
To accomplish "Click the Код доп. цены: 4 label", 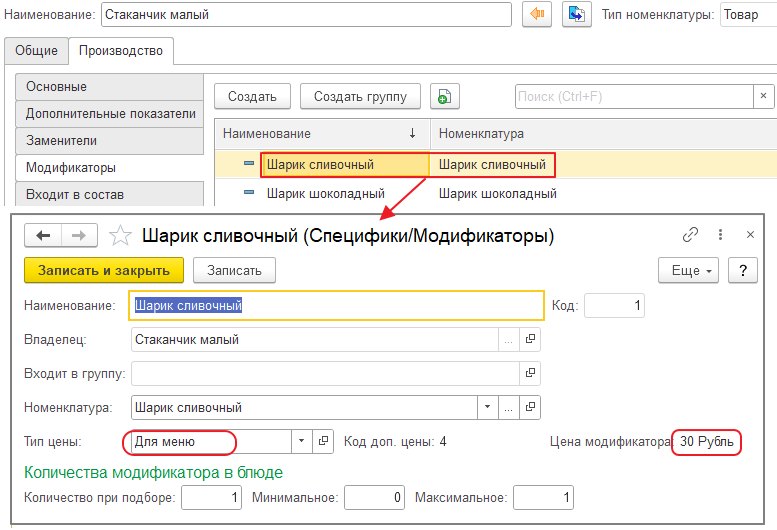I will (395, 441).
